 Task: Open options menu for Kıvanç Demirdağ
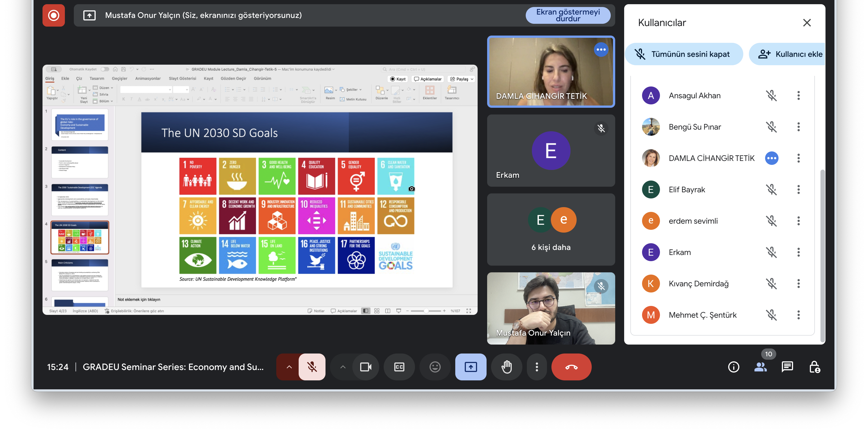[x=798, y=284]
